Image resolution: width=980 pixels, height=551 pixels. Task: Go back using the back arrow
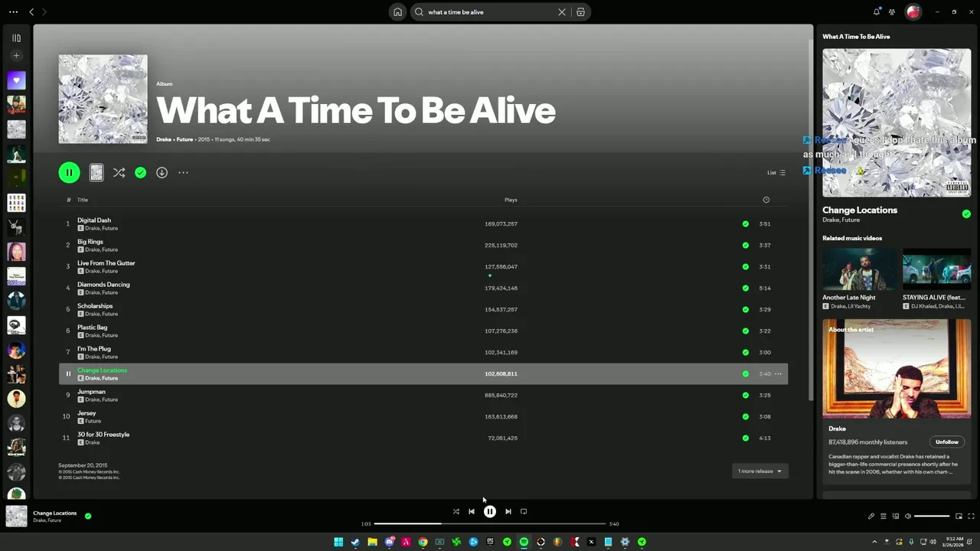31,11
